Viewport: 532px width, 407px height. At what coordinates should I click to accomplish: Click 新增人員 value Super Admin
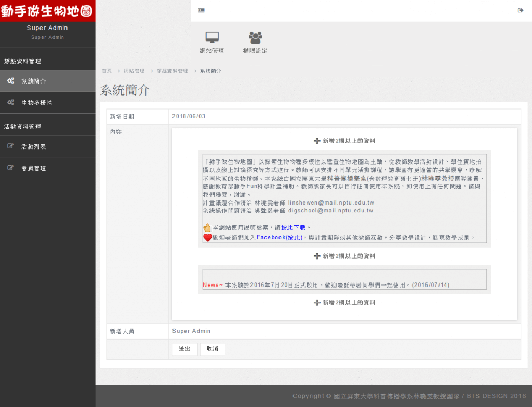[191, 331]
